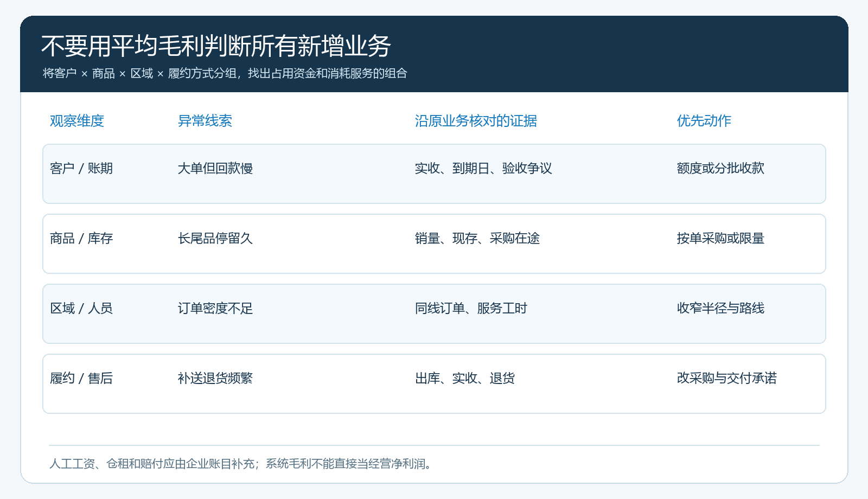Image resolution: width=868 pixels, height=499 pixels.
Task: Select the cell 区域 / 人员
Action: pos(81,308)
